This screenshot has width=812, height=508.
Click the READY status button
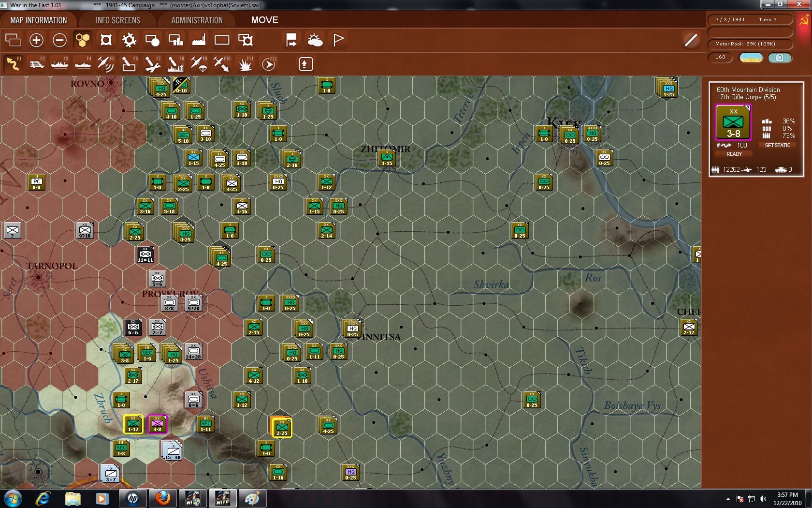click(x=734, y=154)
